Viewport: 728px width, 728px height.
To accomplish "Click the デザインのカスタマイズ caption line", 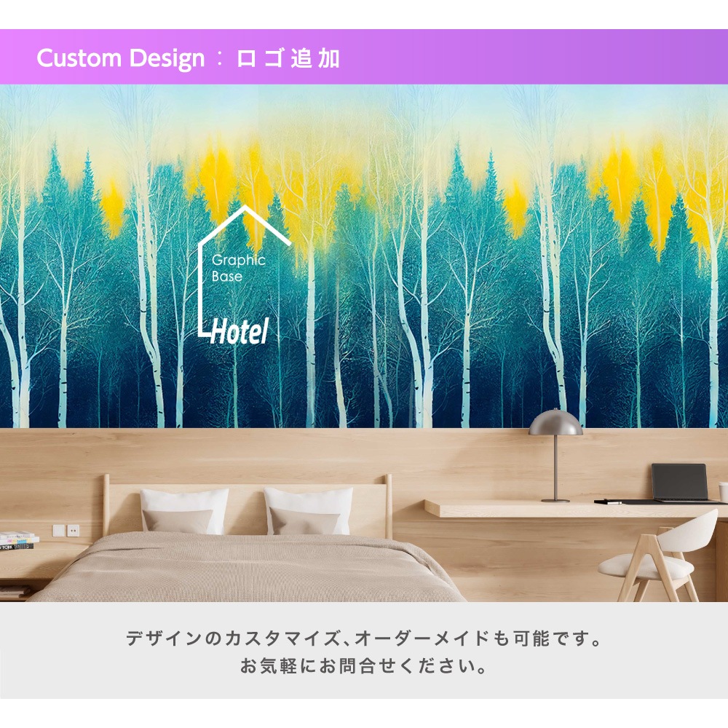I will coord(364,639).
